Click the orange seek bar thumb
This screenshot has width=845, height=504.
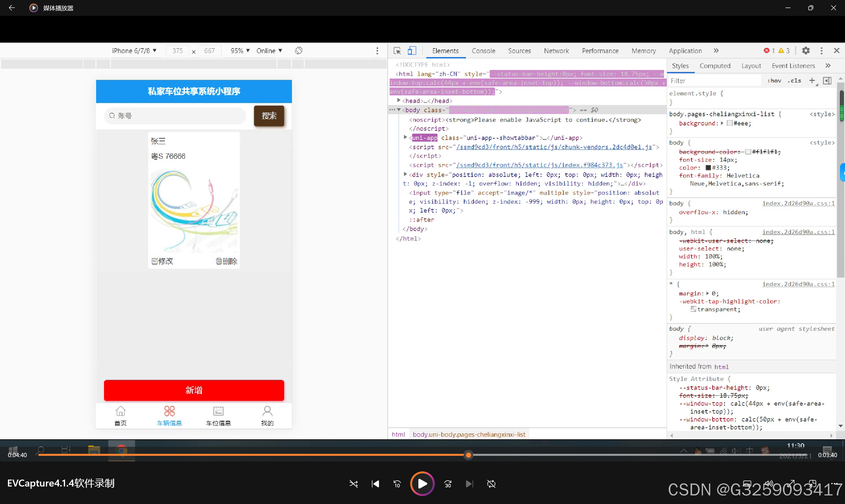pos(468,455)
